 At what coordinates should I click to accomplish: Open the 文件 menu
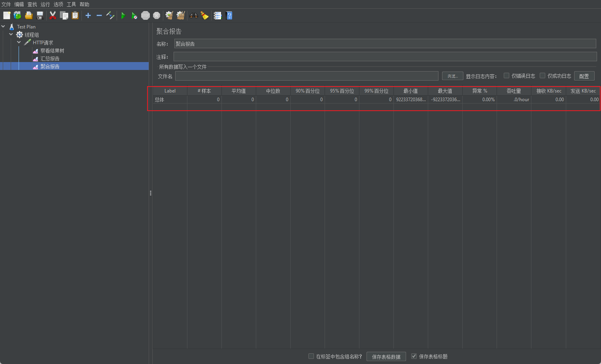coord(6,4)
